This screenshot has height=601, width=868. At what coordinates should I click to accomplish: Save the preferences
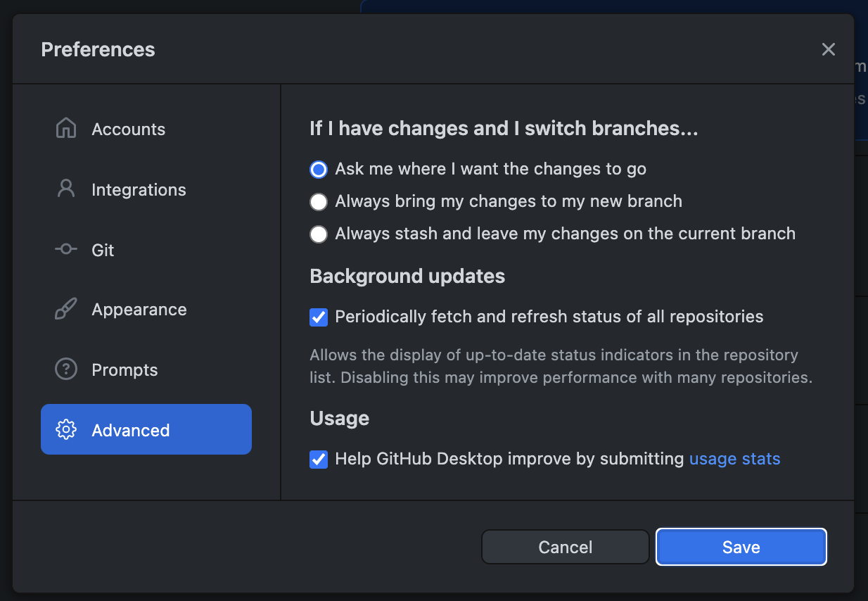coord(741,547)
